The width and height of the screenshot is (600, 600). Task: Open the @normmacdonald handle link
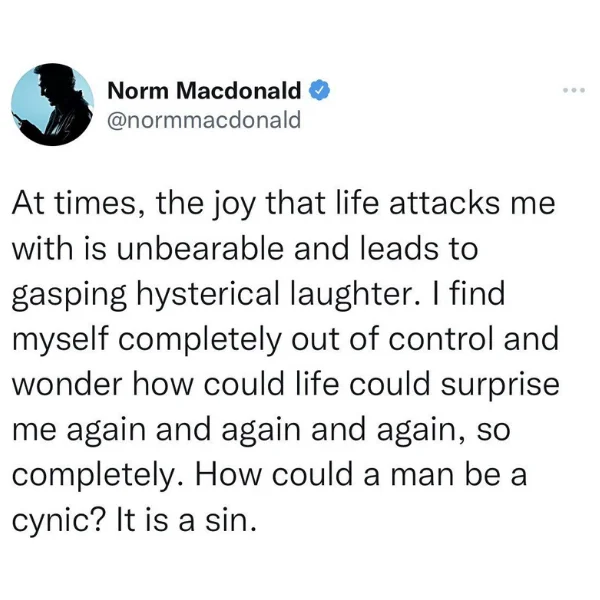point(204,121)
